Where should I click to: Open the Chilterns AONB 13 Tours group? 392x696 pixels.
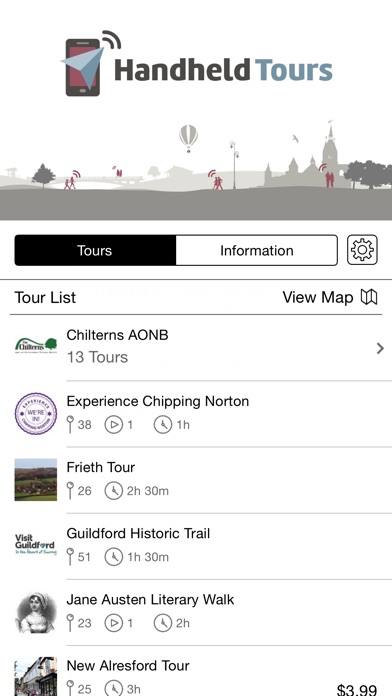(196, 348)
